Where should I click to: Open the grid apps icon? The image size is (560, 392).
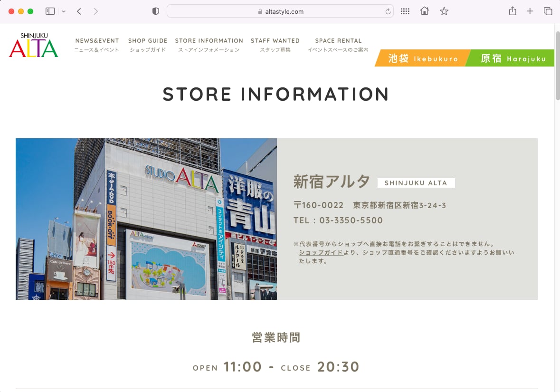coord(405,11)
